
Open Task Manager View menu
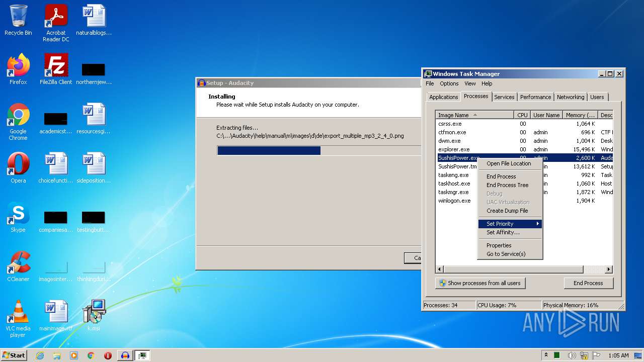point(470,83)
